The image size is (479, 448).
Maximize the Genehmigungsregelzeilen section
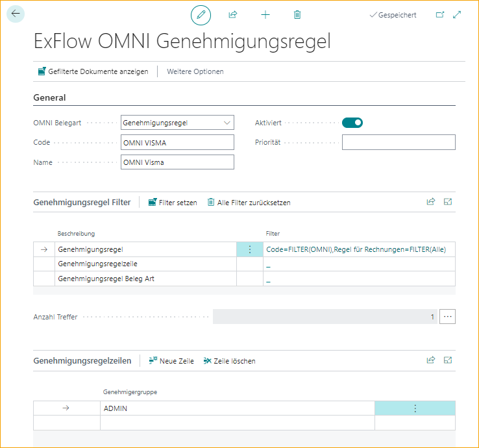pos(448,360)
